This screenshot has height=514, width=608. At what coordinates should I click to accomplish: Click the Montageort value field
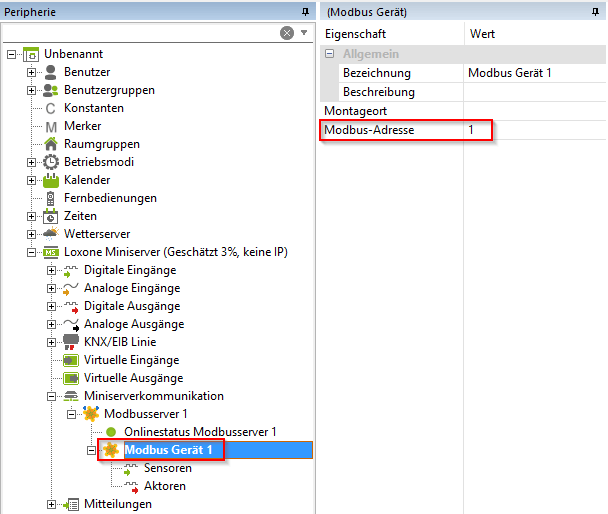coord(534,111)
